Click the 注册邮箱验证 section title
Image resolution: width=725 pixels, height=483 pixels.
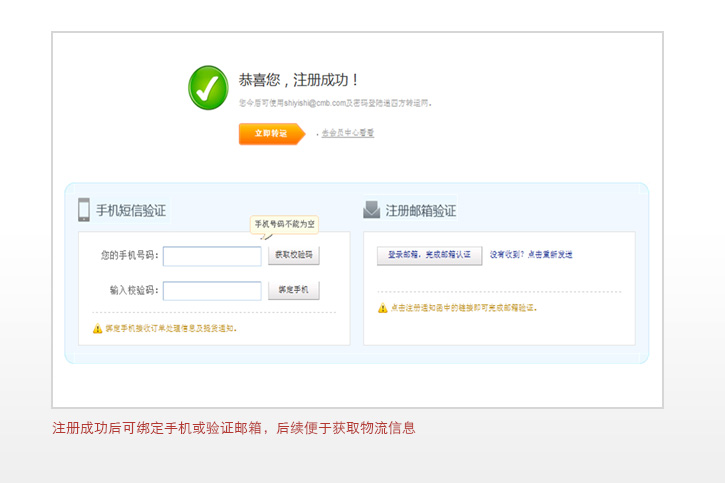pos(420,211)
